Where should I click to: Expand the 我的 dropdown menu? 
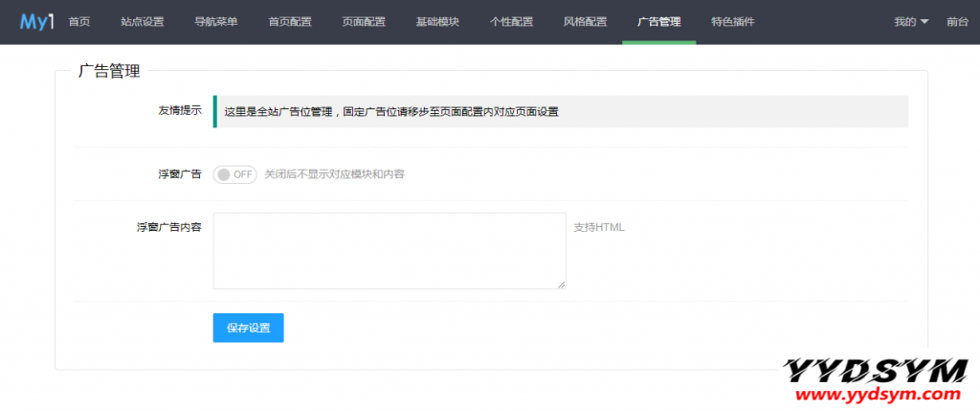click(911, 22)
